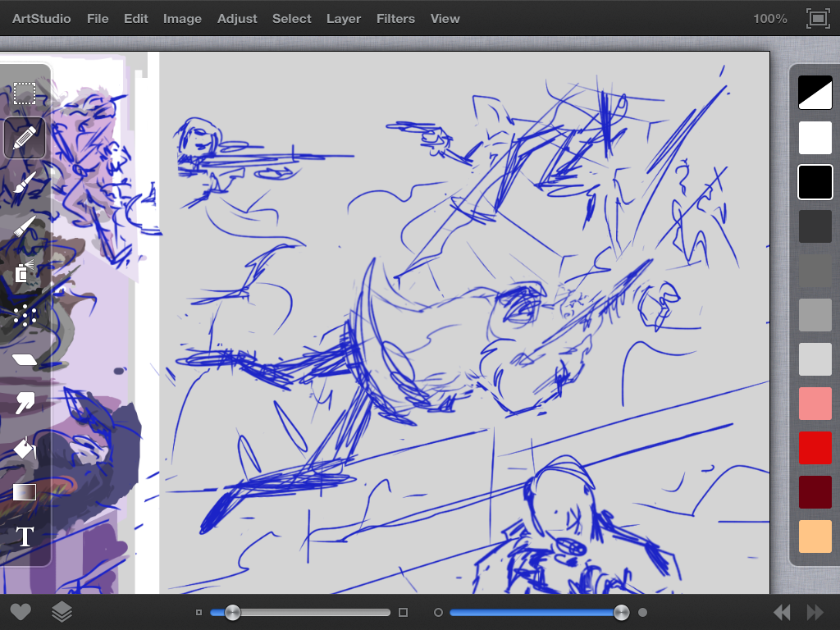Open the ArtStudio menu

(x=41, y=19)
